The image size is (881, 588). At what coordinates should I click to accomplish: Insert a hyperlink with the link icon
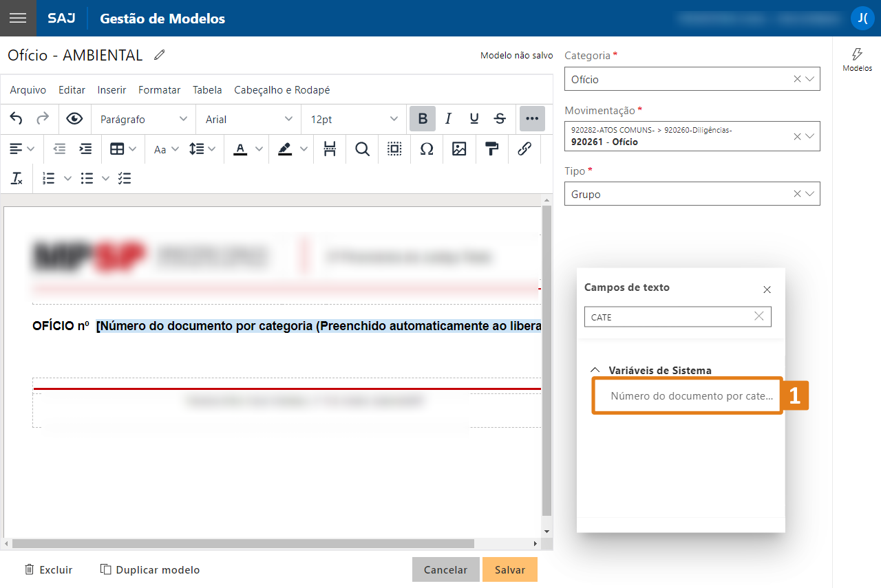[524, 149]
